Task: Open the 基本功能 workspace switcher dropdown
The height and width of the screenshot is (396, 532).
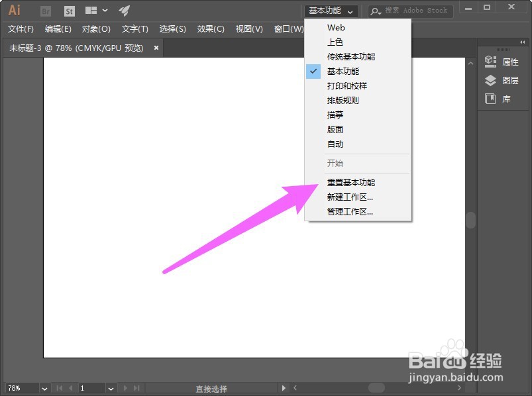Action: click(331, 11)
